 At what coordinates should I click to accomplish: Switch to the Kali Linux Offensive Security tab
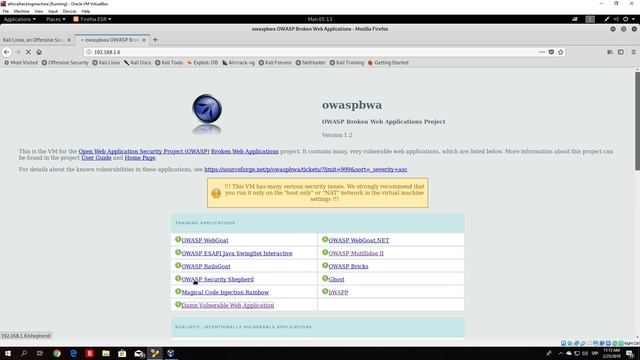[x=33, y=40]
